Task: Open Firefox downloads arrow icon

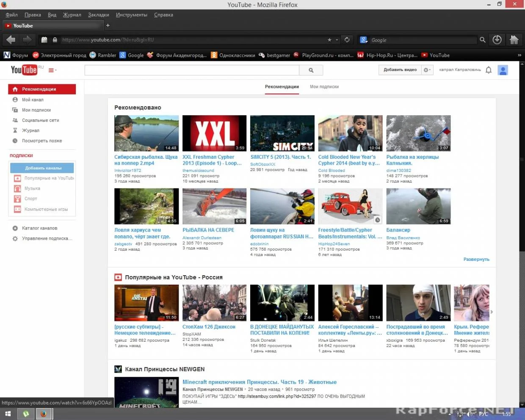Action: [497, 40]
